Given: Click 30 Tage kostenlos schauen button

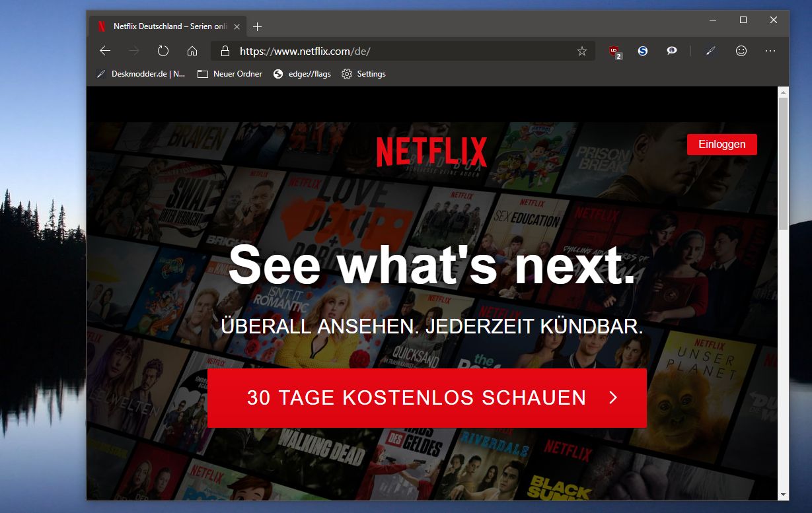Looking at the screenshot, I should (x=427, y=397).
